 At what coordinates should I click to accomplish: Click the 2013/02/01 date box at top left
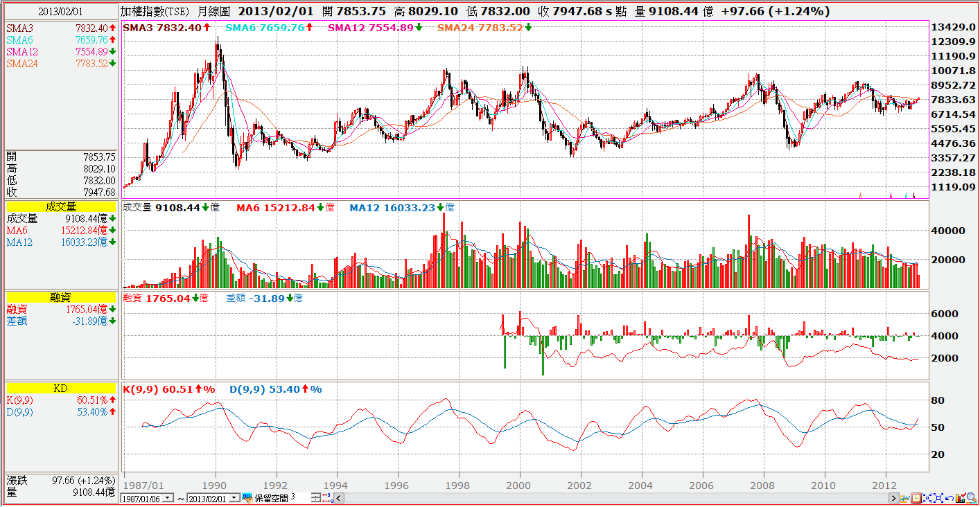coord(59,12)
